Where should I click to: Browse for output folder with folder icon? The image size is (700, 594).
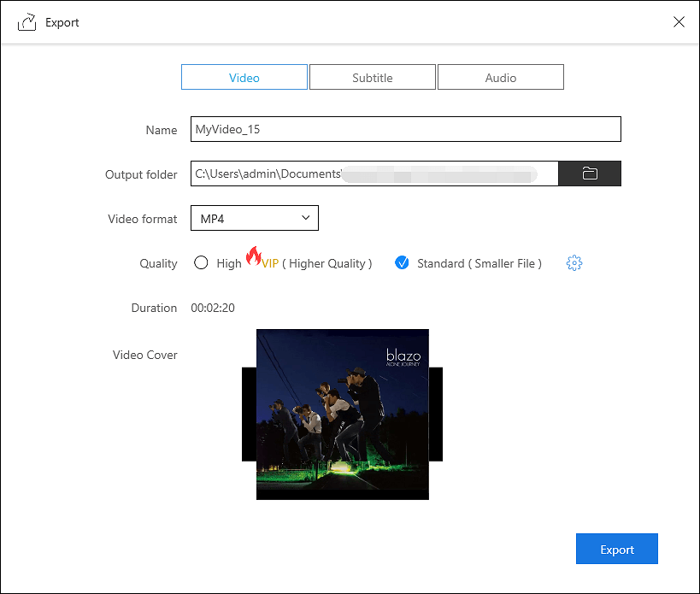[x=589, y=173]
